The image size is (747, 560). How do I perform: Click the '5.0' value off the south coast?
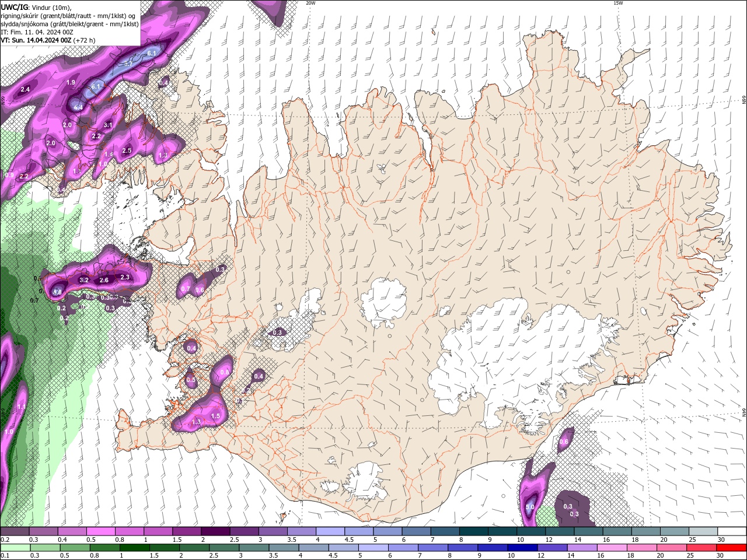click(x=530, y=508)
